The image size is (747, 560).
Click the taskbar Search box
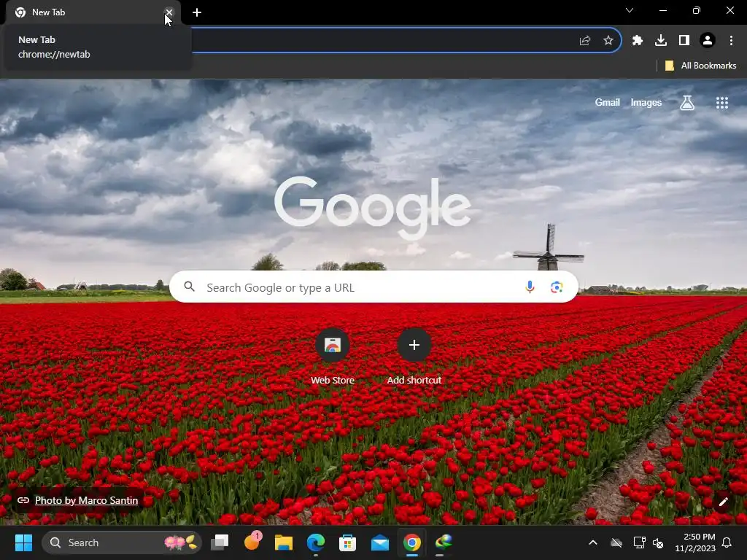coord(122,542)
